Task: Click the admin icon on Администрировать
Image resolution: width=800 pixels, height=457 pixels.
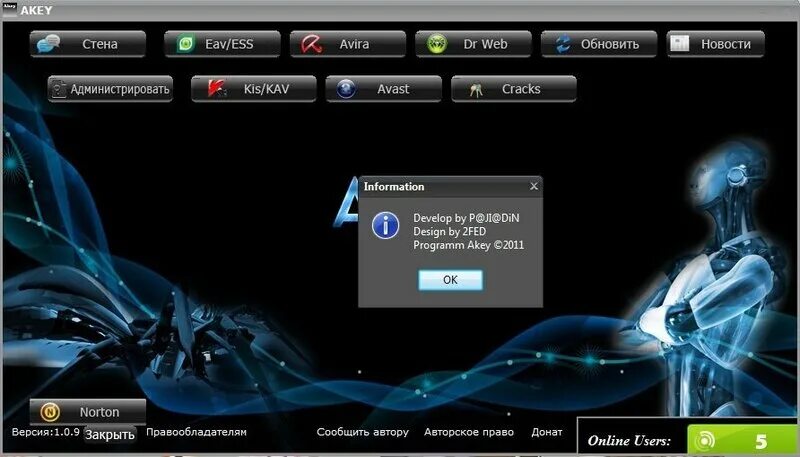Action: point(59,89)
